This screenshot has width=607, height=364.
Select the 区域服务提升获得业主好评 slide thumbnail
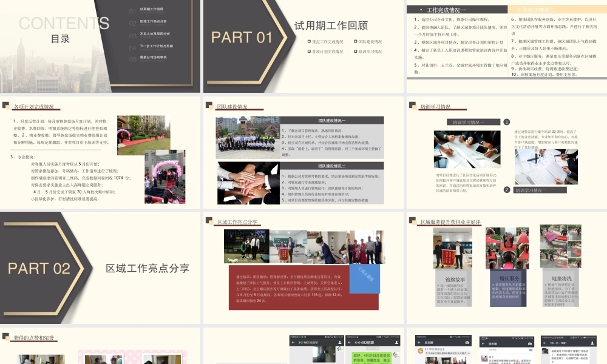tap(507, 268)
